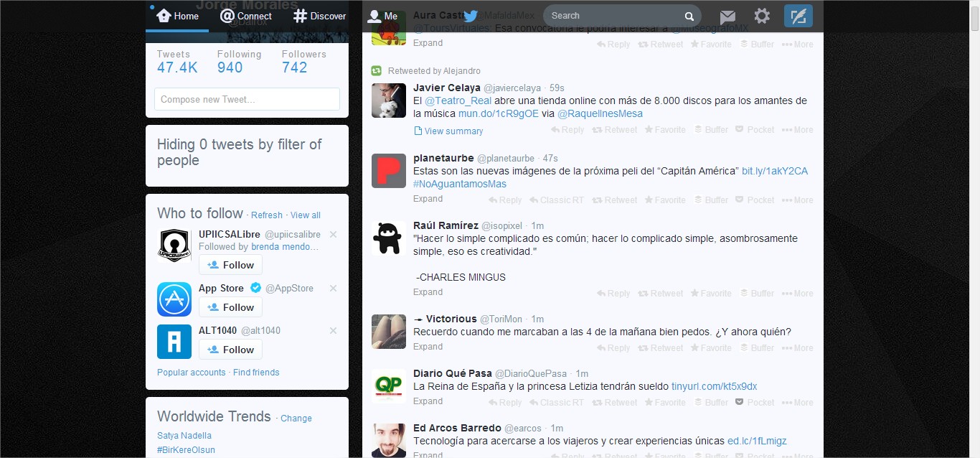
Task: Buffer Raúl Ramírez tweet
Action: [757, 294]
